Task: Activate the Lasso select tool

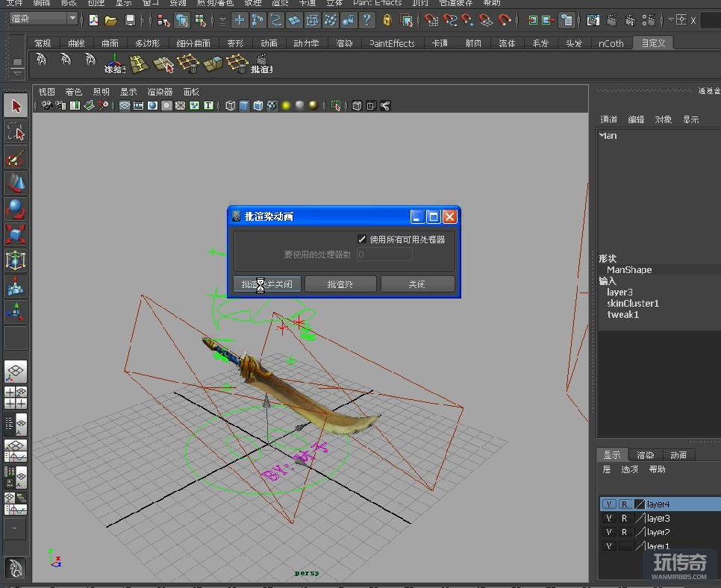Action: click(x=16, y=131)
